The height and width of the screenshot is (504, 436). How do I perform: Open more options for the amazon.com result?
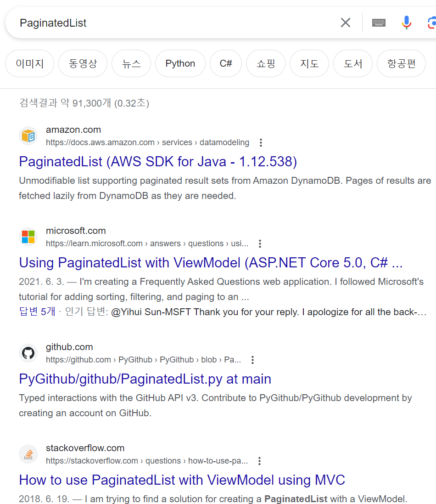[261, 143]
